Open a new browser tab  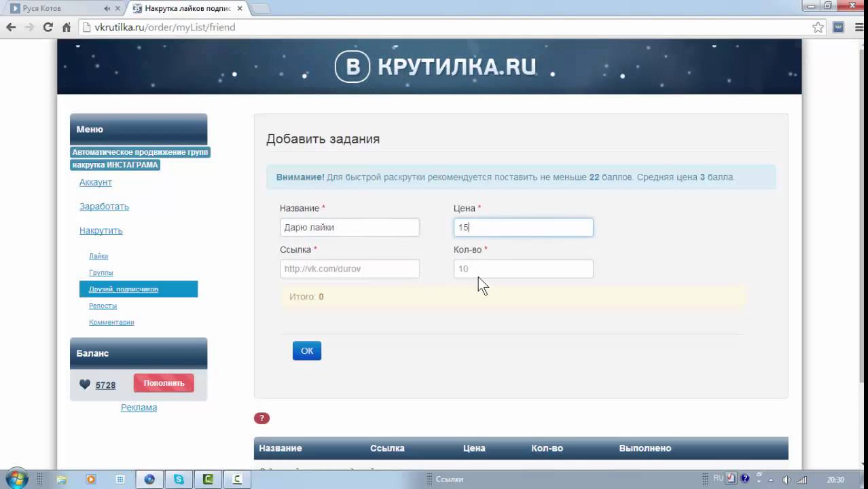point(261,8)
